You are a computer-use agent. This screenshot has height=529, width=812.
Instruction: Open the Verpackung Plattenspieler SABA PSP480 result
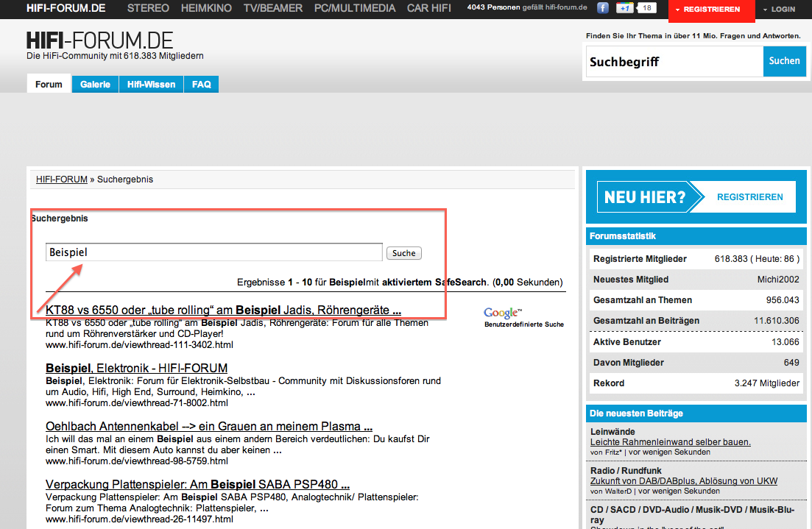197,484
